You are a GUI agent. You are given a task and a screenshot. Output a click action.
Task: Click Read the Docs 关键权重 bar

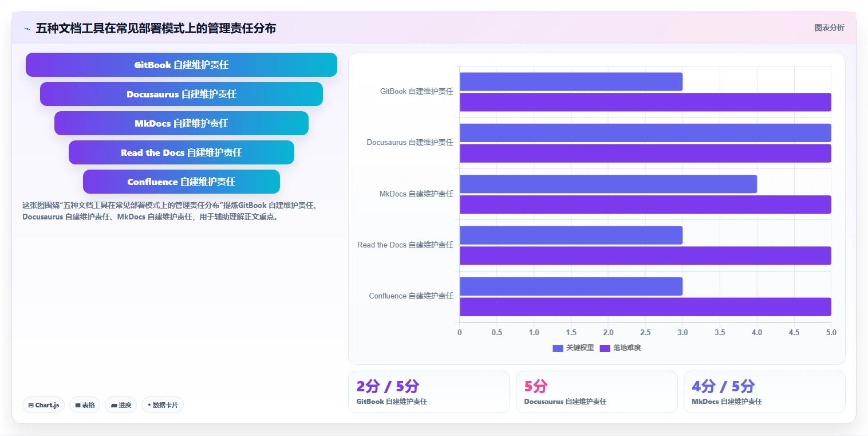click(571, 235)
